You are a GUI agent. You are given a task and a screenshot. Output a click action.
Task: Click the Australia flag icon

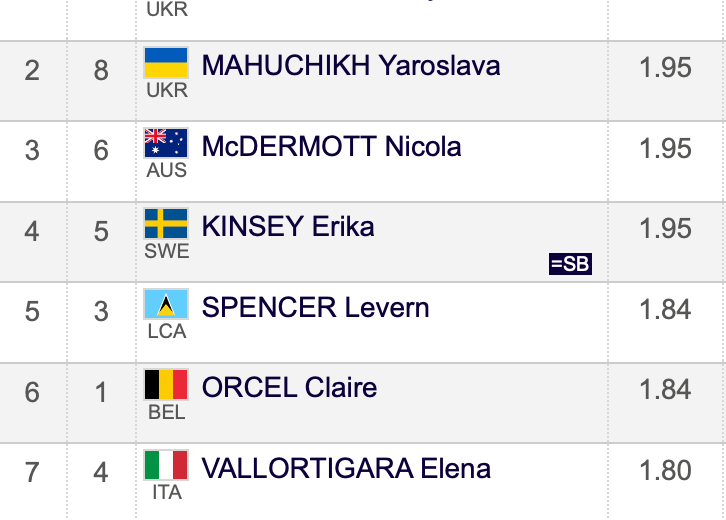click(x=166, y=143)
